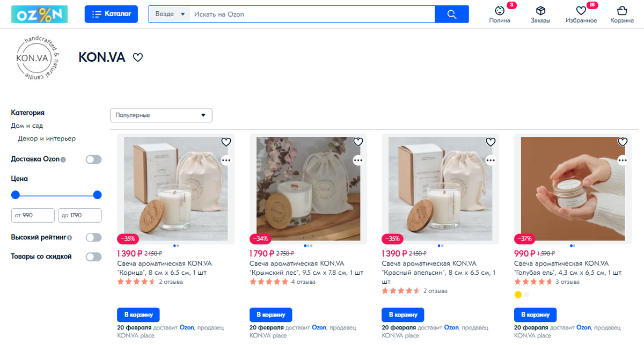
Task: Open the Заказы orders icon
Action: (540, 11)
